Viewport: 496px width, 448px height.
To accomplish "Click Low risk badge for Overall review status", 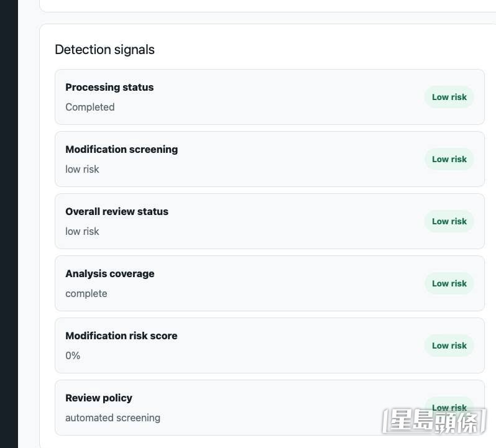I will coord(449,221).
